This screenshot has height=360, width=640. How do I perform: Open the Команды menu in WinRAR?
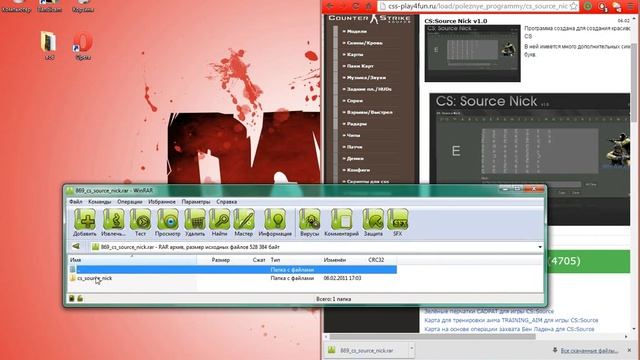(x=100, y=202)
